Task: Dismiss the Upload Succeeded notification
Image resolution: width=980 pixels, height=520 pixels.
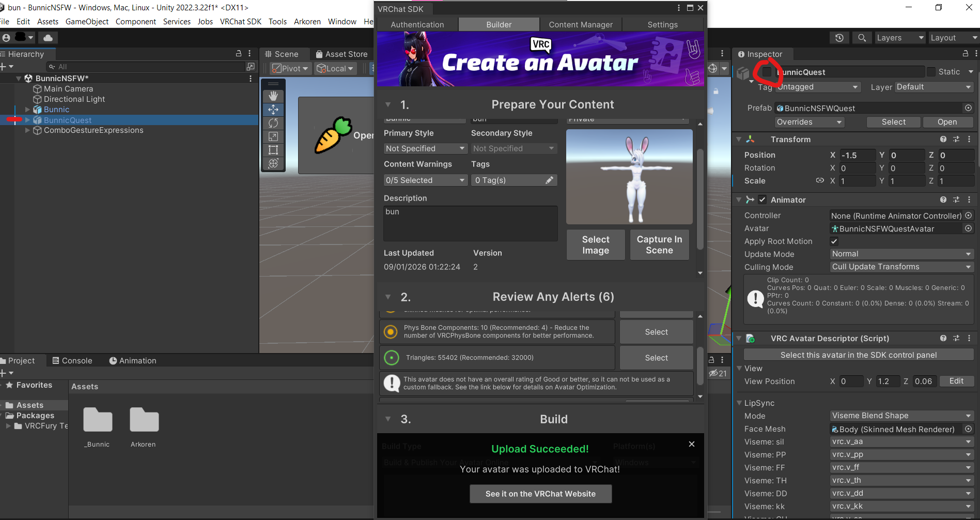Action: (692, 444)
